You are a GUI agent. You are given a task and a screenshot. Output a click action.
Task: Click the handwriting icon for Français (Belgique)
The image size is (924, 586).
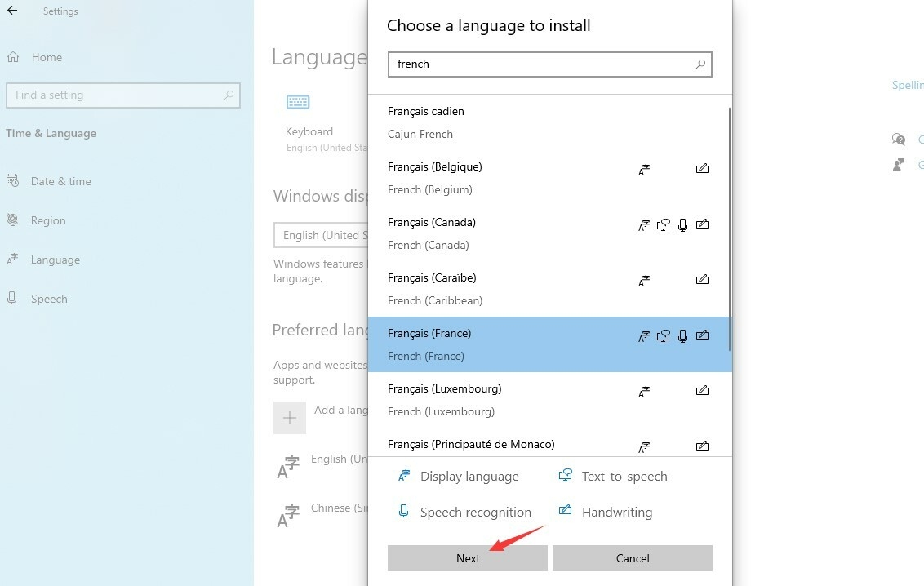[702, 169]
